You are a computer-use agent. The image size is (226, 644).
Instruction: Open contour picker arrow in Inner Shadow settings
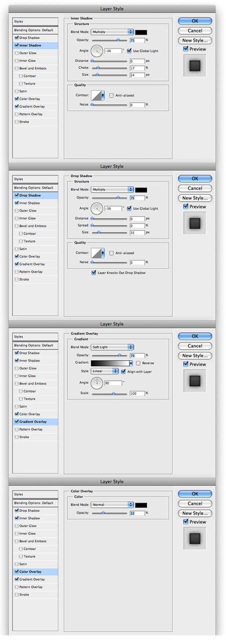(x=103, y=95)
